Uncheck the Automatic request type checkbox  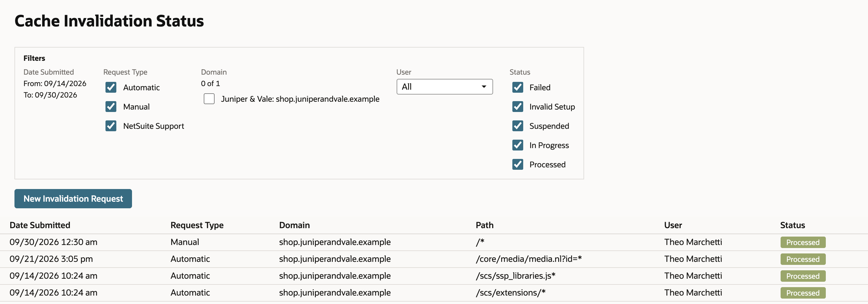click(111, 88)
